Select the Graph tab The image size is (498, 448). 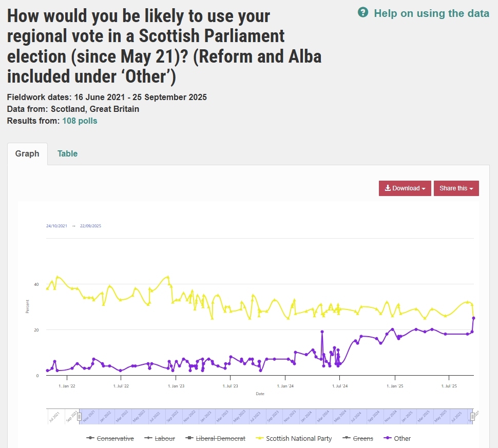pos(27,153)
